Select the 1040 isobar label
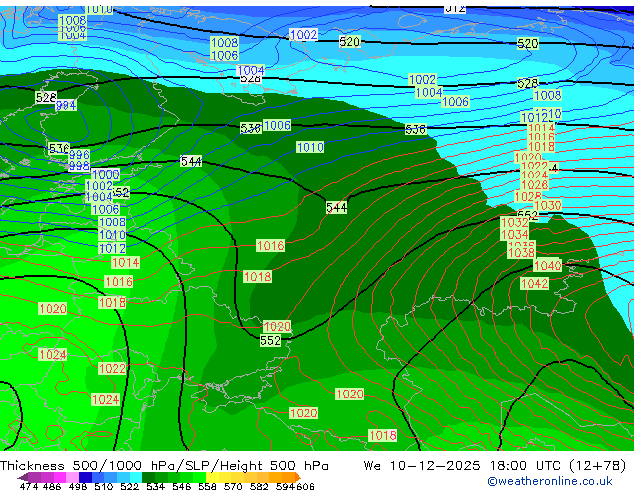634x490 pixels. pos(548,266)
